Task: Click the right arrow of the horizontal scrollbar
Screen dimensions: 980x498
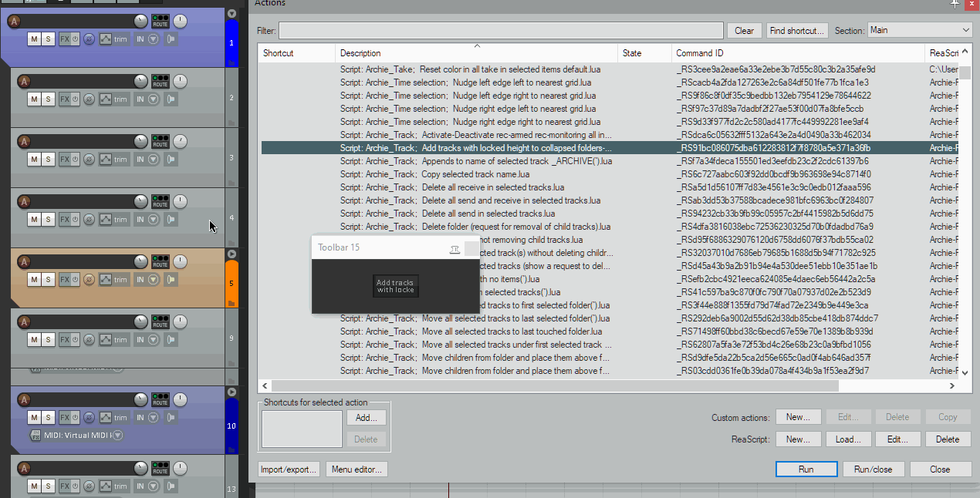Action: click(x=952, y=385)
